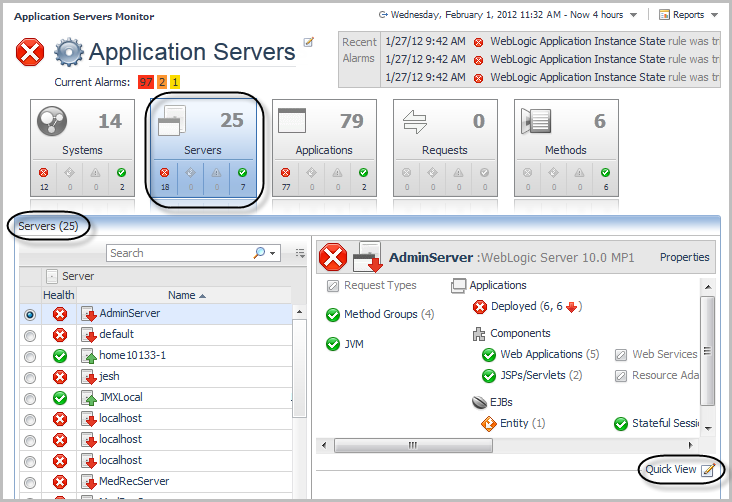
Task: Sort by the Name column header
Action: click(x=184, y=296)
